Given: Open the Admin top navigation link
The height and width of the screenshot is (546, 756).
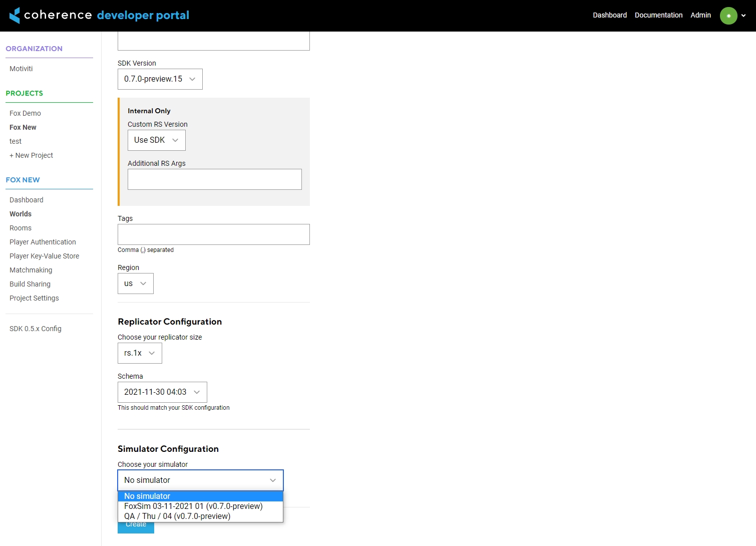Looking at the screenshot, I should coord(700,15).
